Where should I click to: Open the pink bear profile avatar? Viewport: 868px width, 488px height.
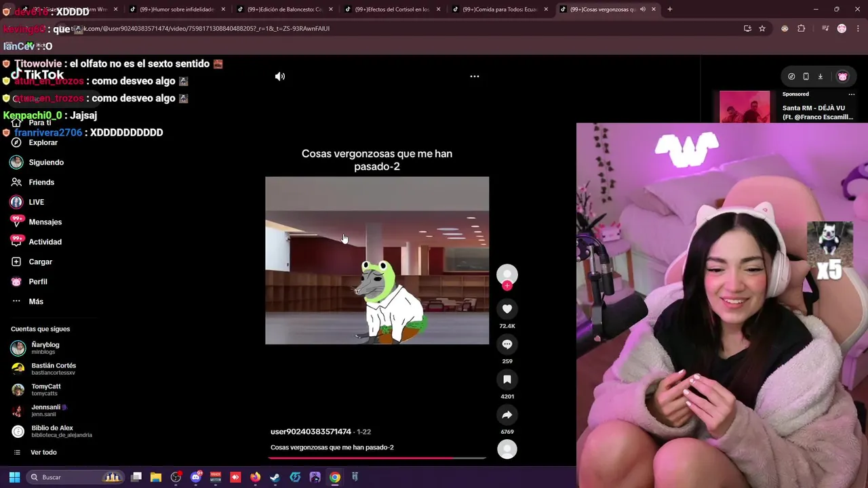click(x=843, y=77)
